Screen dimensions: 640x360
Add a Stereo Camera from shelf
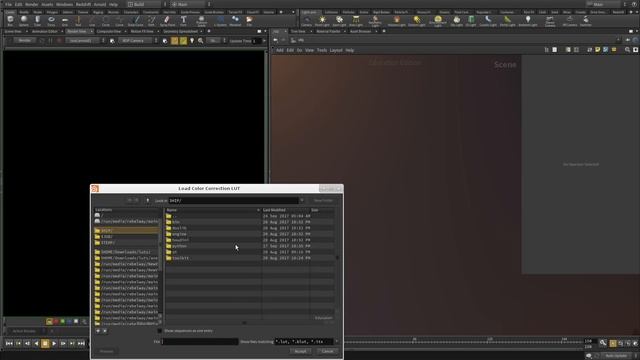click(x=550, y=21)
